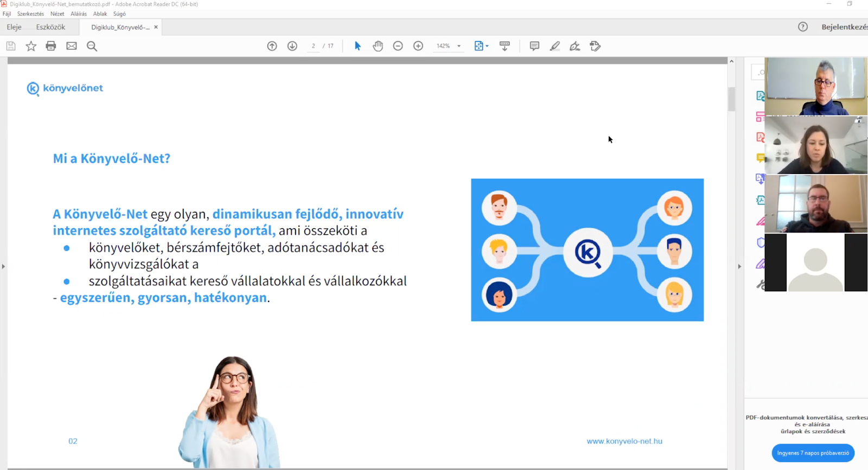
Task: Select the Digiklub_Könyvelő document tab
Action: pos(120,27)
